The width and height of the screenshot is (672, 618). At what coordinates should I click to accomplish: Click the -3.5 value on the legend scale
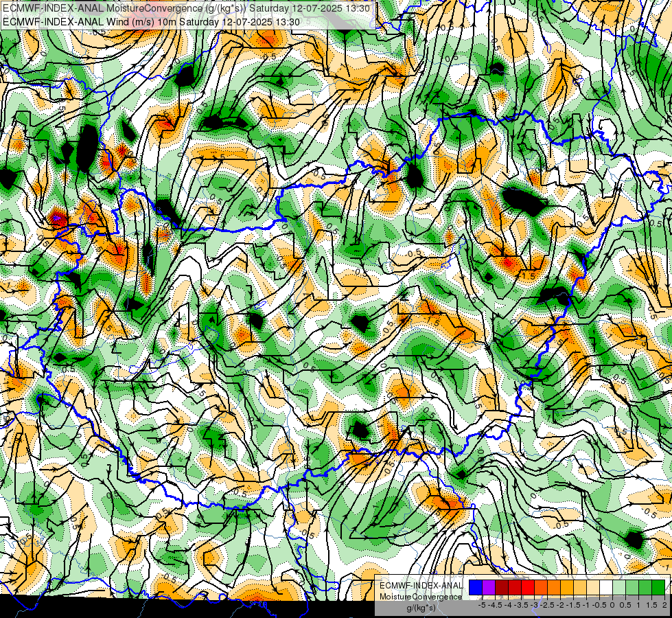pos(522,605)
